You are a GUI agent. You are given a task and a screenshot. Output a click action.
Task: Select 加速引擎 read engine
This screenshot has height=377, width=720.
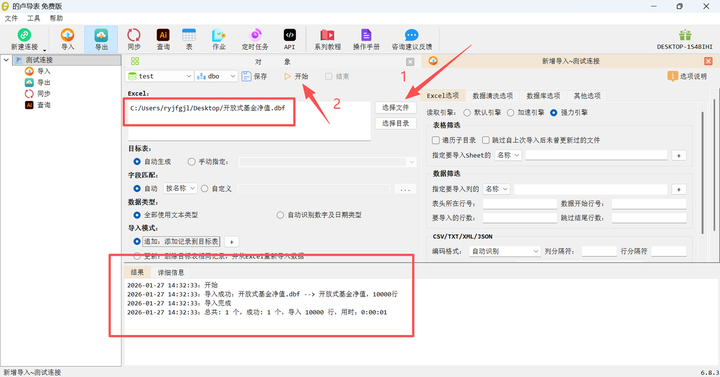(x=511, y=113)
